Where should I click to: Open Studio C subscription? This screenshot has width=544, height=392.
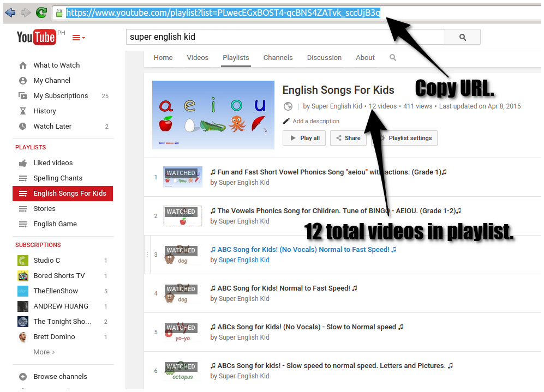(x=46, y=260)
